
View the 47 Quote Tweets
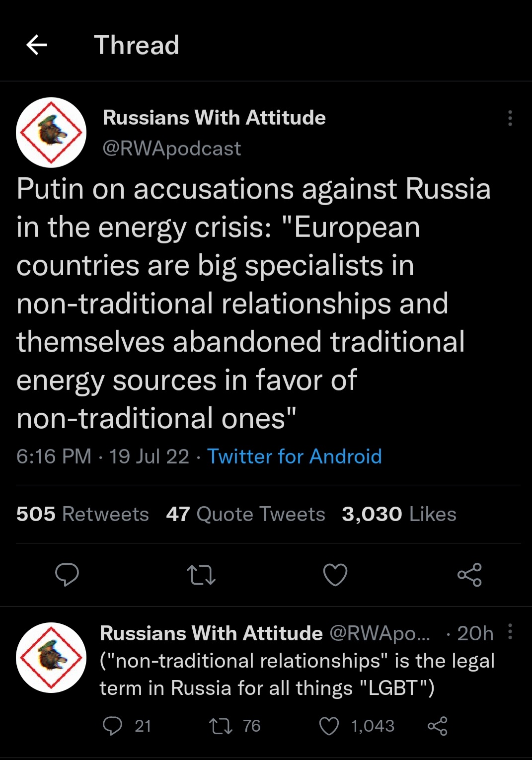point(245,514)
